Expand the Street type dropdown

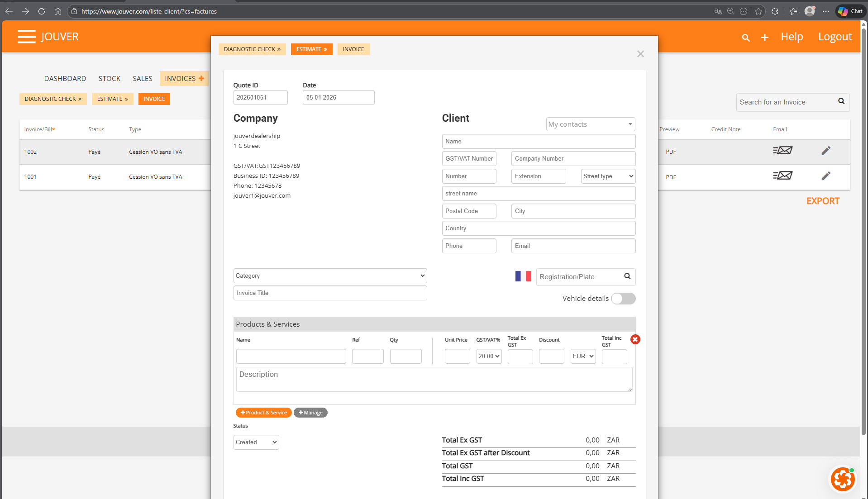[x=608, y=176]
